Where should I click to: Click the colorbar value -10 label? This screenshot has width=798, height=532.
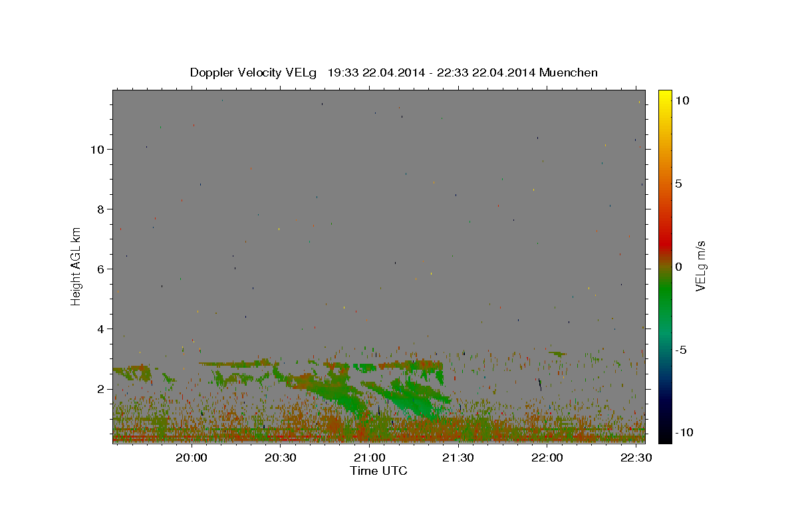(x=683, y=432)
